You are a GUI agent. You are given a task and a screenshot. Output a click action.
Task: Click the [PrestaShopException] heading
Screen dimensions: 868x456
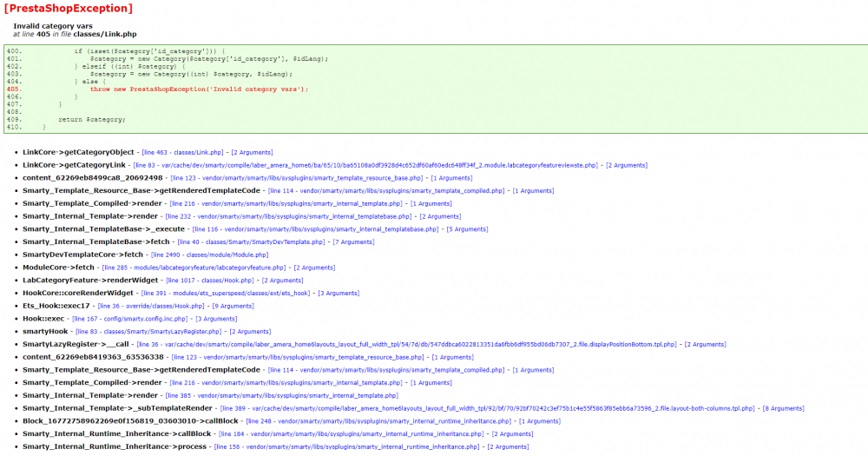pos(68,9)
